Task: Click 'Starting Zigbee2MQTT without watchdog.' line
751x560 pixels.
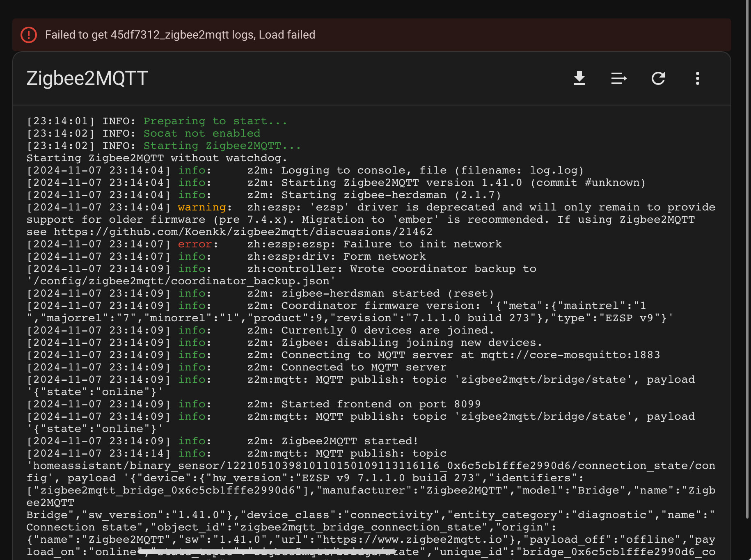Action: click(157, 158)
